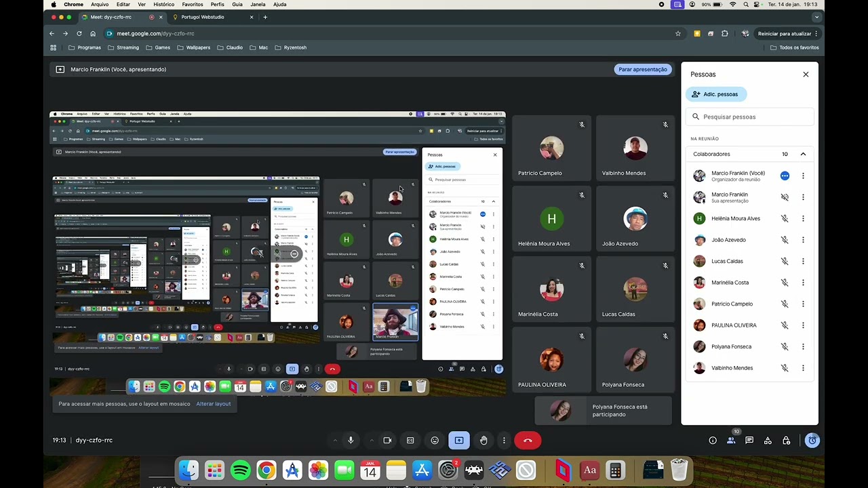Click the address bar URL
The width and height of the screenshot is (868, 488).
[155, 33]
